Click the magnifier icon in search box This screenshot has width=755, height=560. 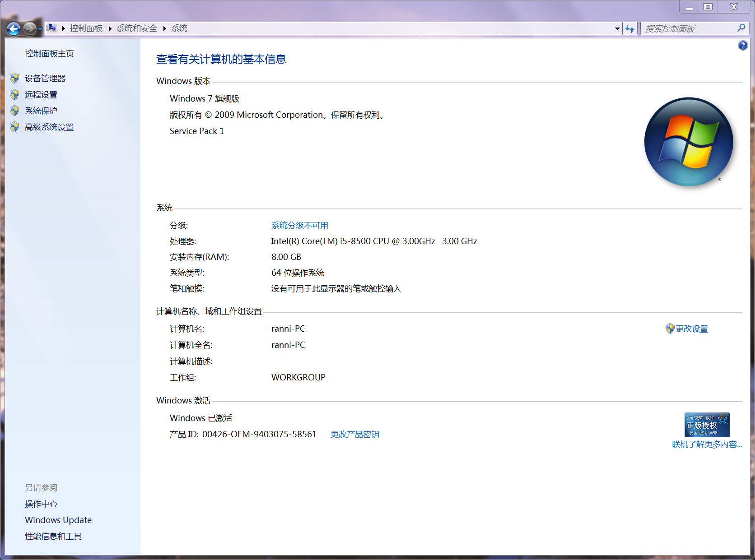click(x=741, y=28)
